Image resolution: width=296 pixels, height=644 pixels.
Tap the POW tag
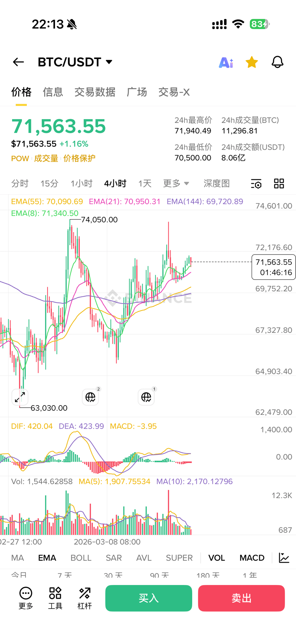[x=20, y=158]
